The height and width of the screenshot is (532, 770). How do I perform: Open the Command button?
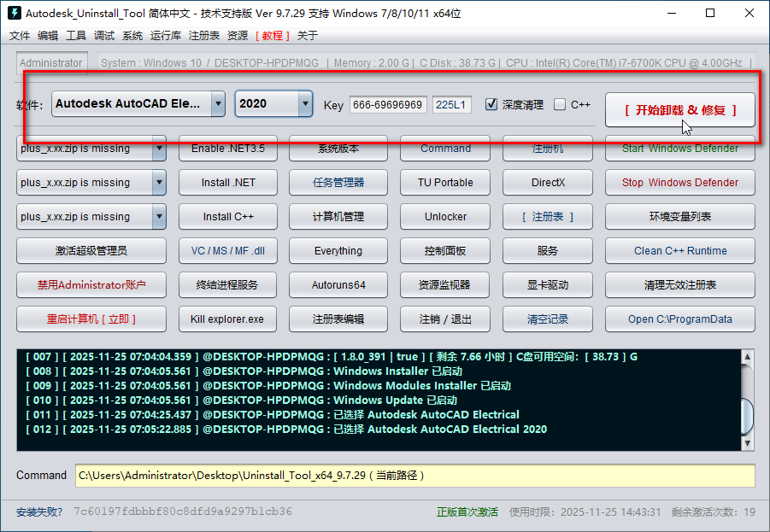tap(445, 149)
